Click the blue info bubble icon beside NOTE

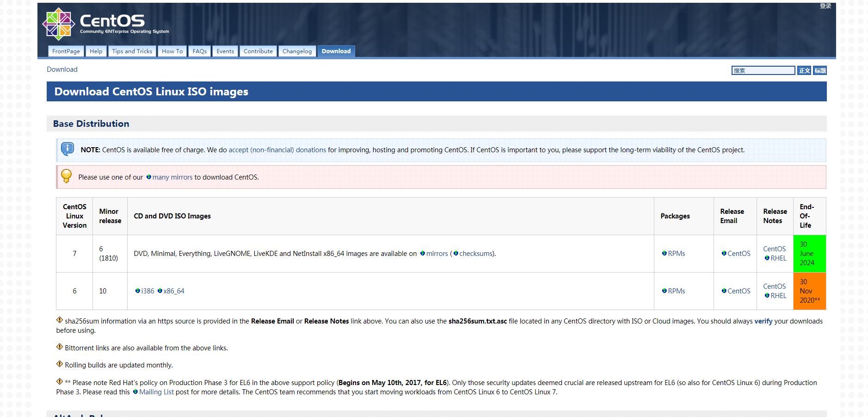(x=68, y=149)
